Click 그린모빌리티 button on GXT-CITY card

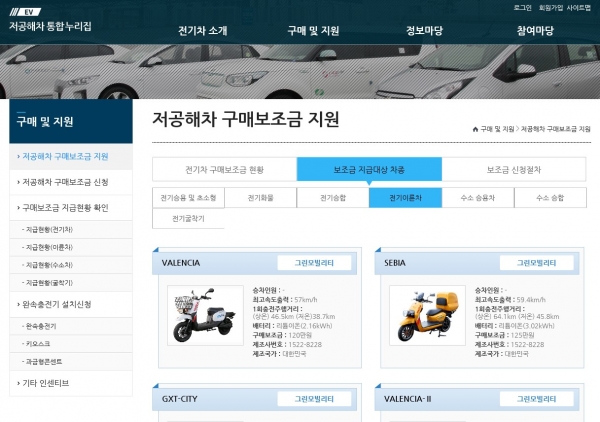[x=313, y=398]
